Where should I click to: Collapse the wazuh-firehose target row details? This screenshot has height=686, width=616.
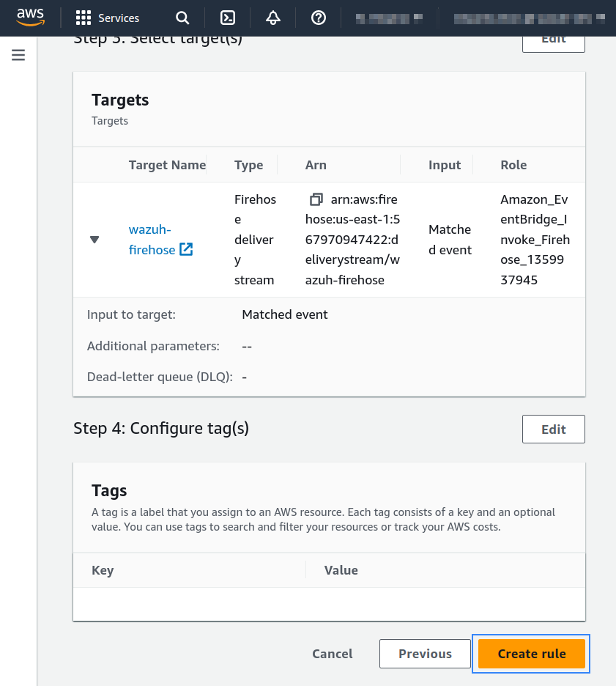tap(94, 240)
